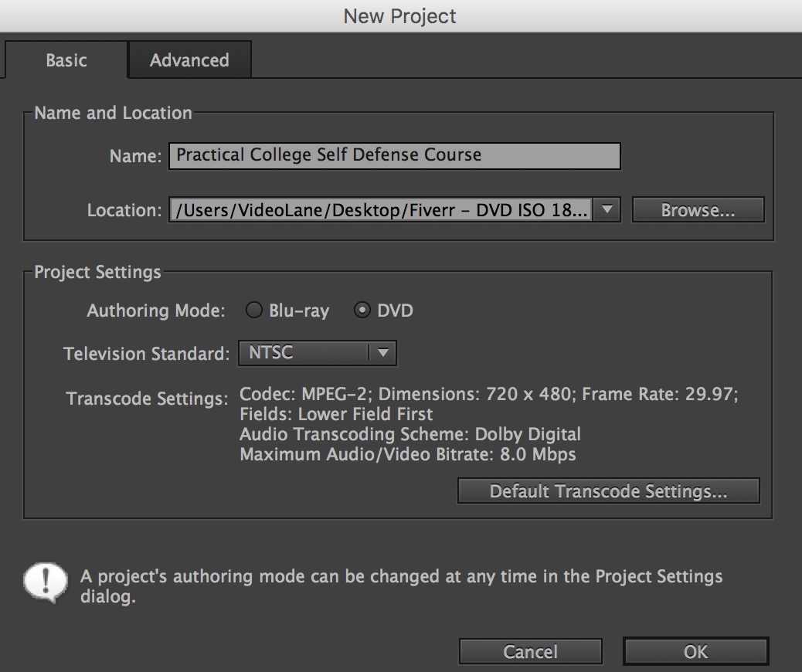
Task: Click 'Fields: Lower Field First' text
Action: click(336, 414)
